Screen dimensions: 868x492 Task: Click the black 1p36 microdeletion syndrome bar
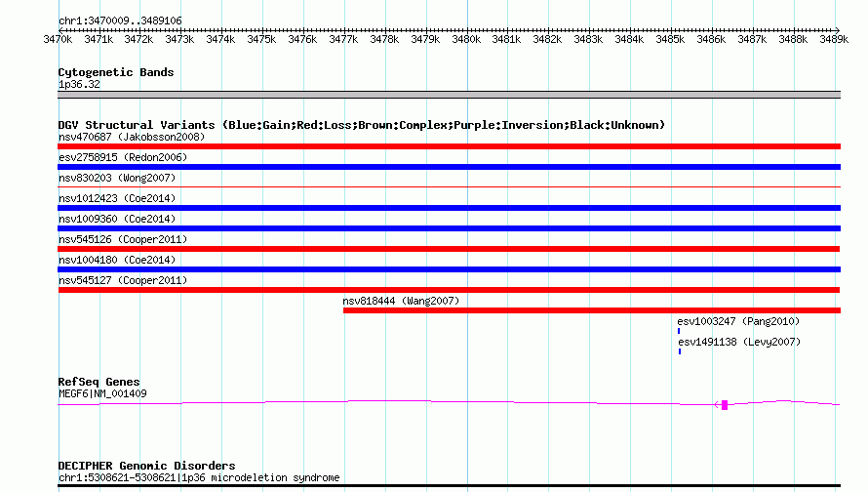[x=449, y=486]
